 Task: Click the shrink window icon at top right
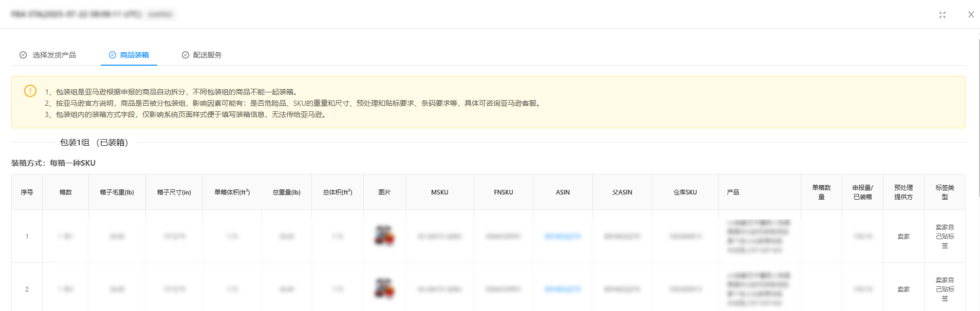942,15
